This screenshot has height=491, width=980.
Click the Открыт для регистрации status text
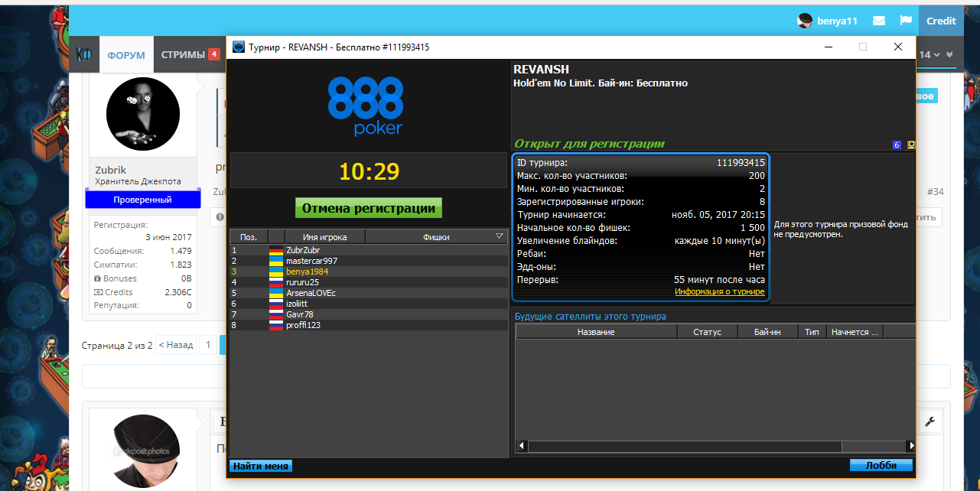tap(589, 144)
